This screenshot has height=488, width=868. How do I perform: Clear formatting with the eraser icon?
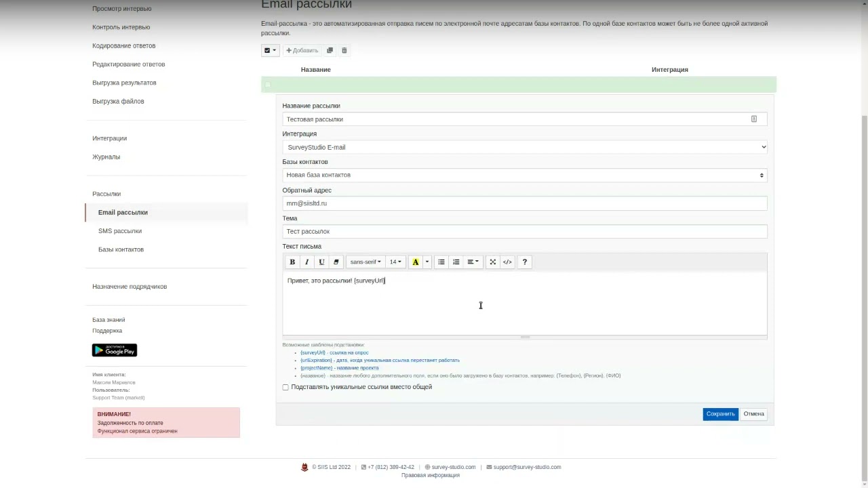click(336, 262)
